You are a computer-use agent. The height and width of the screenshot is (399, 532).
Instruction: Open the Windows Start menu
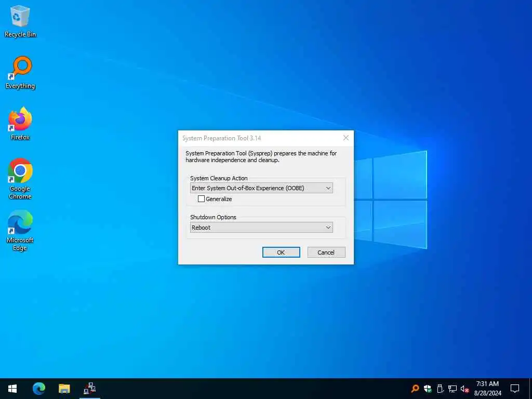tap(12, 389)
